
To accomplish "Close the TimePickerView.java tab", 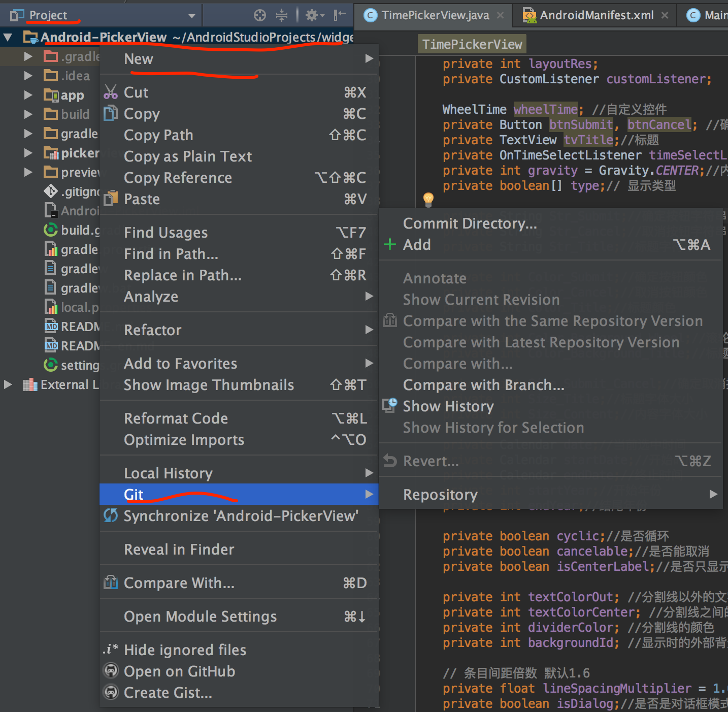I will click(x=501, y=15).
